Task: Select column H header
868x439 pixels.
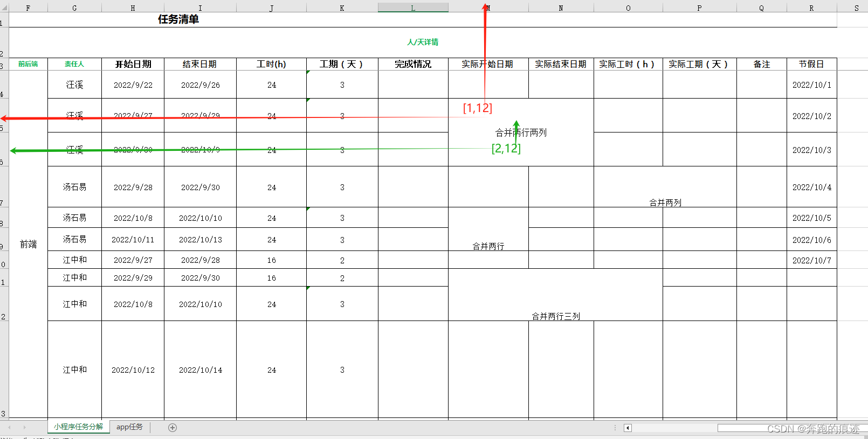Action: 133,8
